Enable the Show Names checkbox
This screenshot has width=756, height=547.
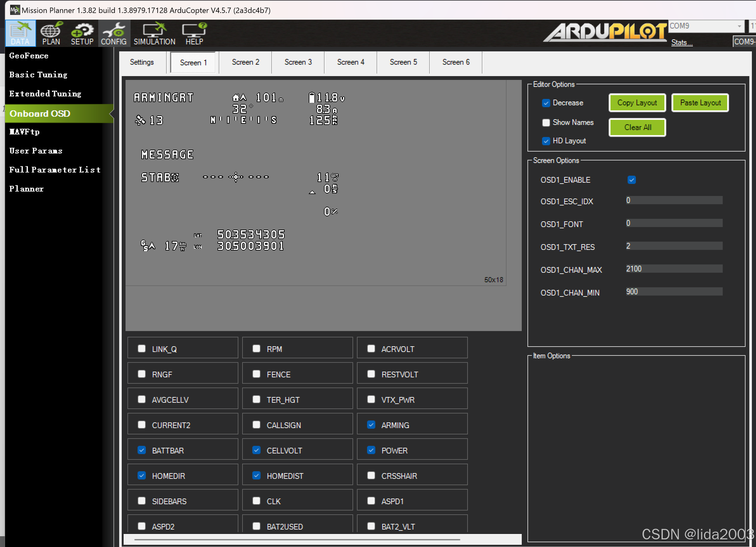[546, 122]
